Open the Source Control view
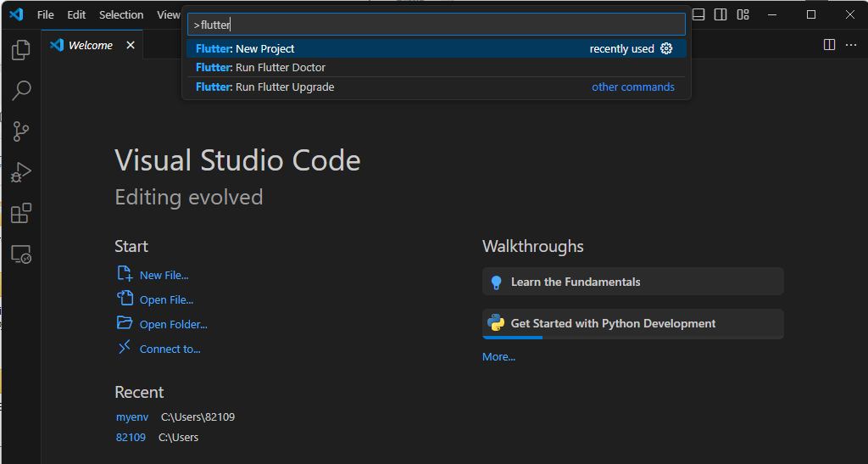 tap(20, 131)
